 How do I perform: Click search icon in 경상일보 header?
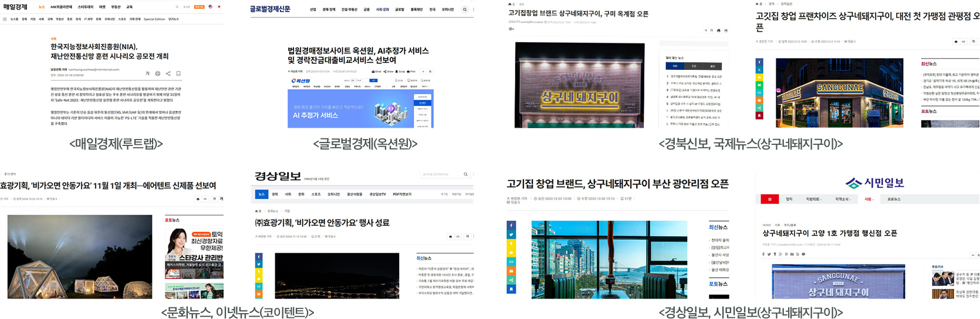pyautogui.click(x=466, y=174)
